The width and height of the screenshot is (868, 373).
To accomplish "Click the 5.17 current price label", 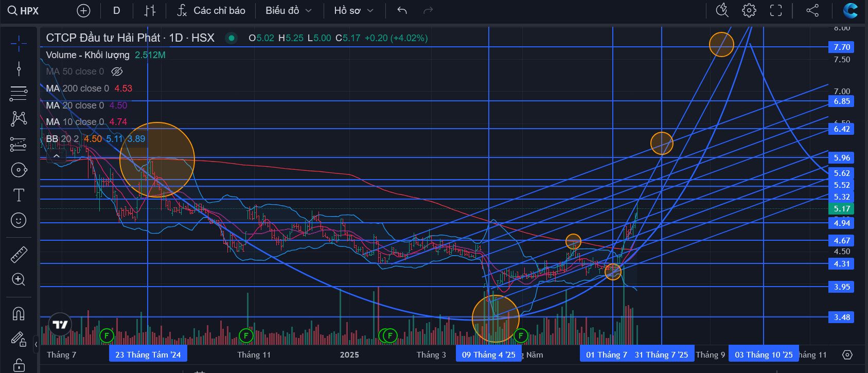I will click(842, 209).
